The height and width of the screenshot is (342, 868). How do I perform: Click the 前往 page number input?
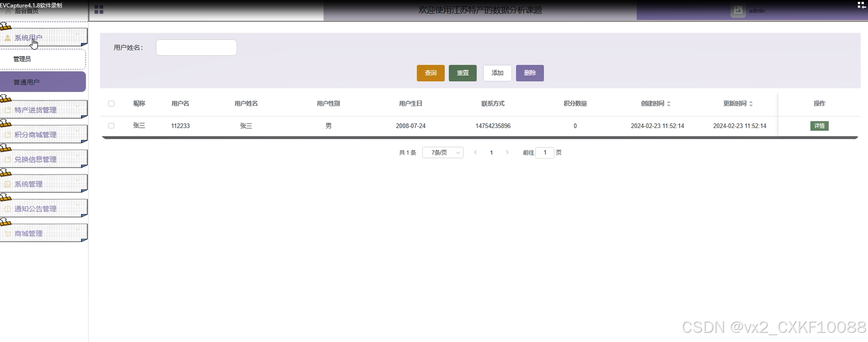(545, 152)
